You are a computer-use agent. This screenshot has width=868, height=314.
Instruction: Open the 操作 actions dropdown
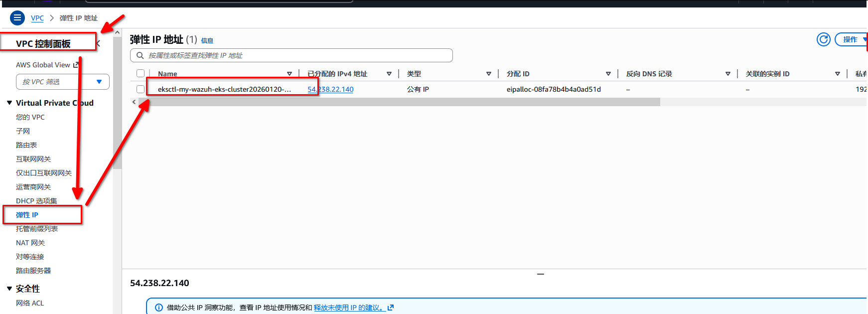coord(852,39)
